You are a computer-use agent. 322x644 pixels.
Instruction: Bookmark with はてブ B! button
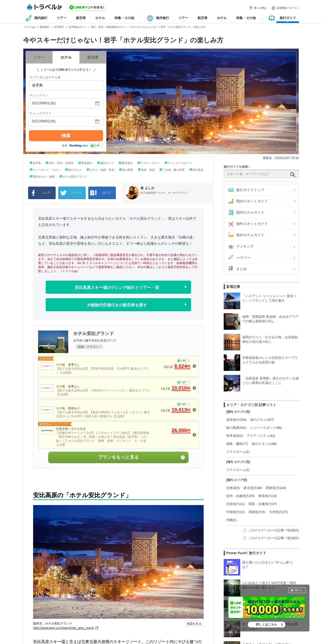[x=102, y=193]
